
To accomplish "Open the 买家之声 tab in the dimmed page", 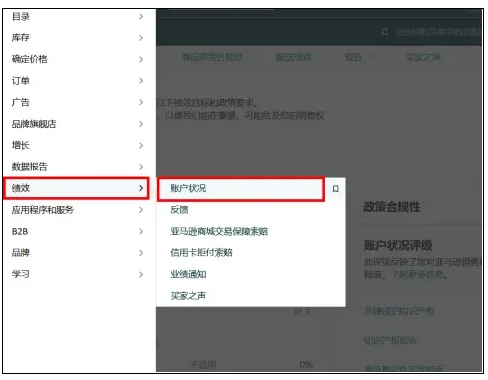I will (423, 57).
